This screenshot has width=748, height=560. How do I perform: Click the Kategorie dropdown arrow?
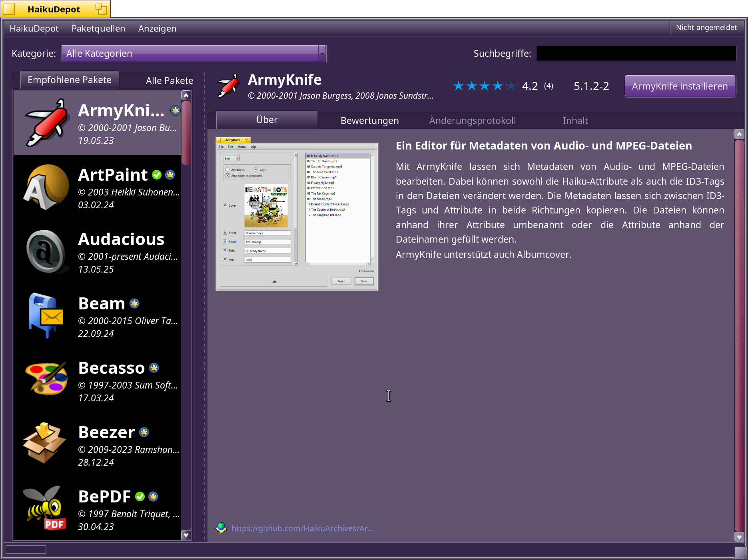coord(322,54)
